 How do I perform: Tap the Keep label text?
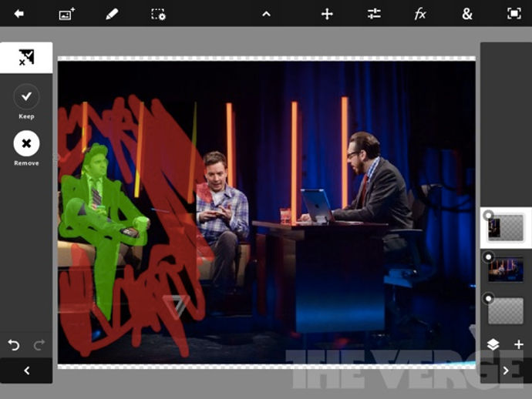(26, 116)
